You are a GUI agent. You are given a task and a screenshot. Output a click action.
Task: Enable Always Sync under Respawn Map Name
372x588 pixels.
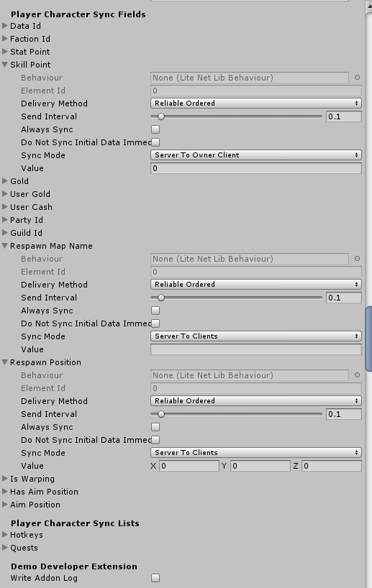pyautogui.click(x=155, y=311)
